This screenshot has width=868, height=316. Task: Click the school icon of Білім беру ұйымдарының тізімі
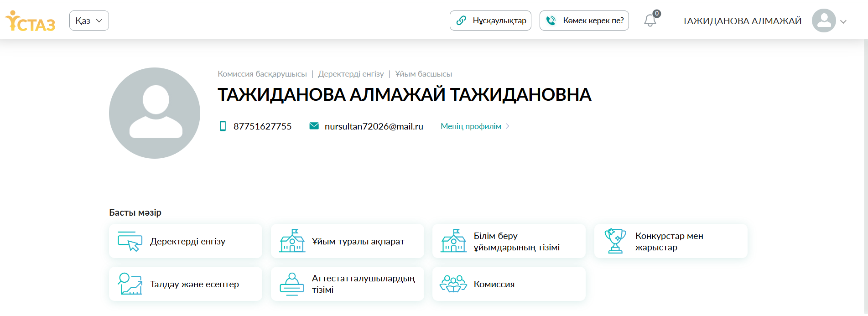[453, 241]
